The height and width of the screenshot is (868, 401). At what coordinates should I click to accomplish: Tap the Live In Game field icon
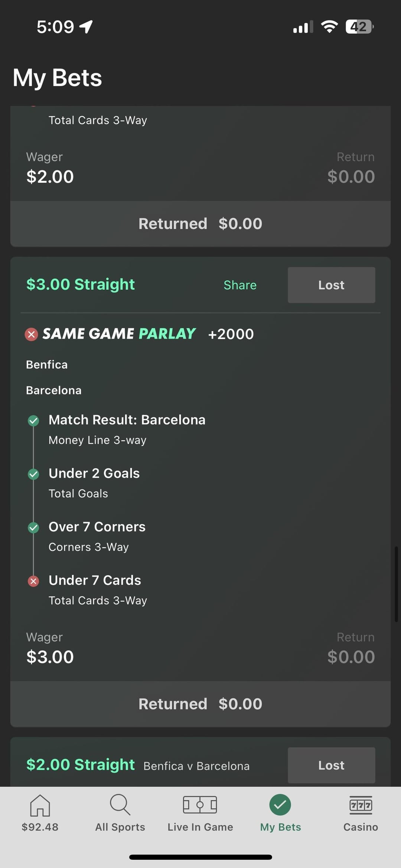200,805
